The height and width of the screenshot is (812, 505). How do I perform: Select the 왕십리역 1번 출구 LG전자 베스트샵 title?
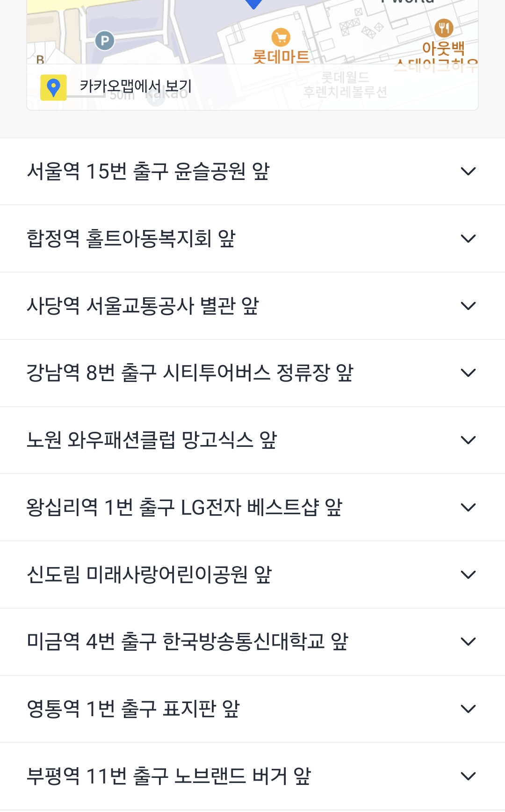pyautogui.click(x=184, y=508)
